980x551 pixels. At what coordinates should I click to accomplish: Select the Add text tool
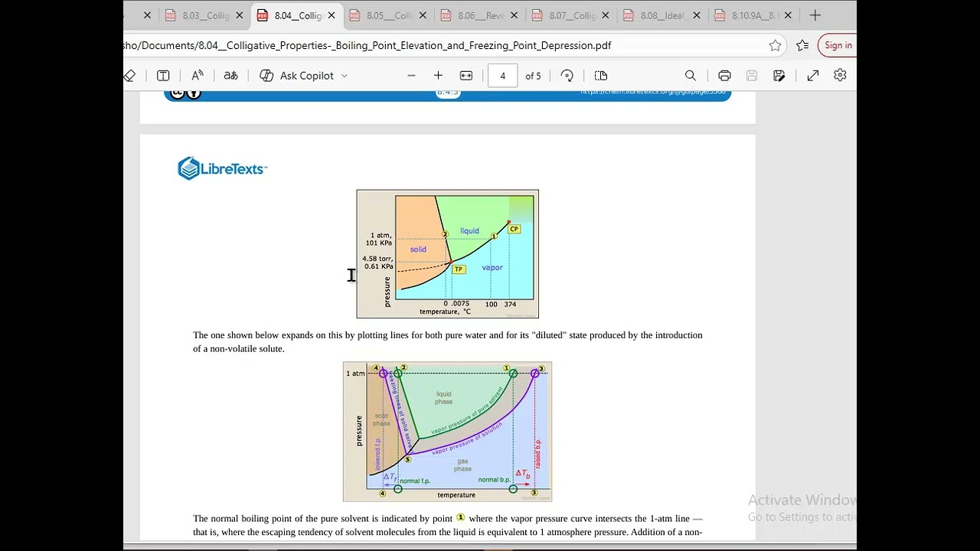coord(163,75)
